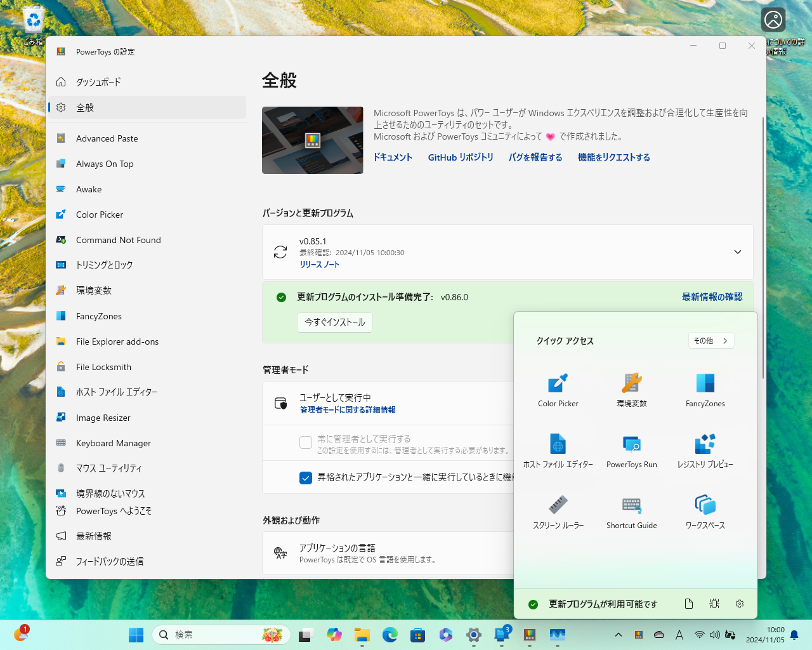Open 境界線のないマウス in the sidebar

pyautogui.click(x=147, y=493)
